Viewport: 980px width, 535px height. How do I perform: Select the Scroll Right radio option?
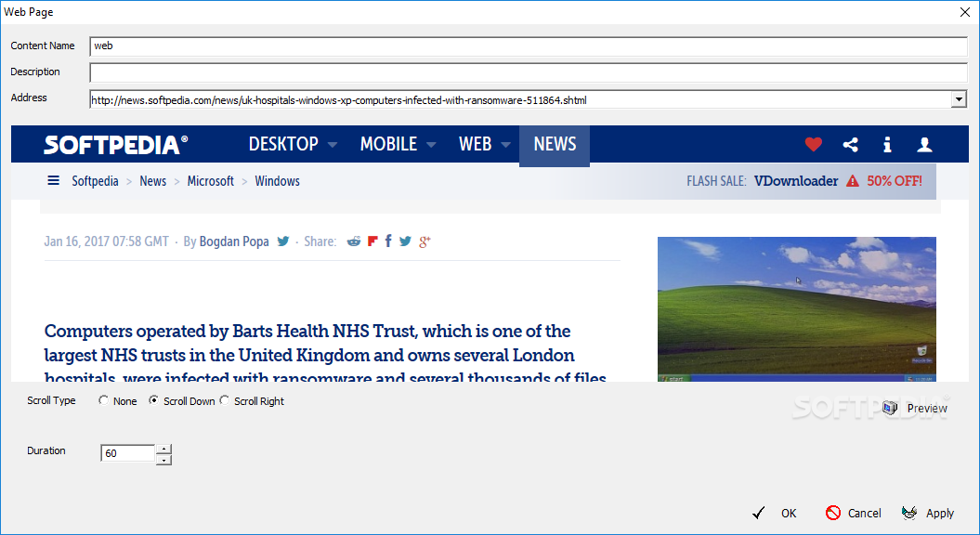click(x=224, y=400)
